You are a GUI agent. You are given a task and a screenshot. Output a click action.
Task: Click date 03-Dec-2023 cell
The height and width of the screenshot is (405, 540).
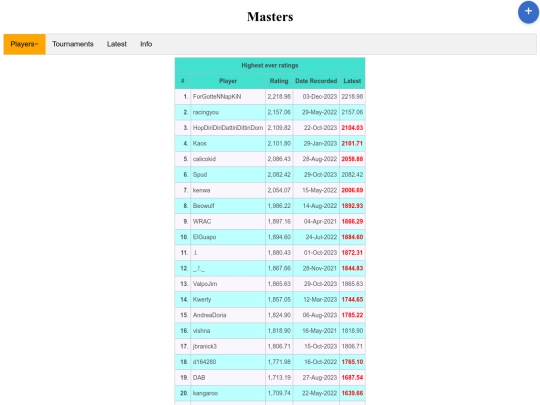(x=316, y=97)
